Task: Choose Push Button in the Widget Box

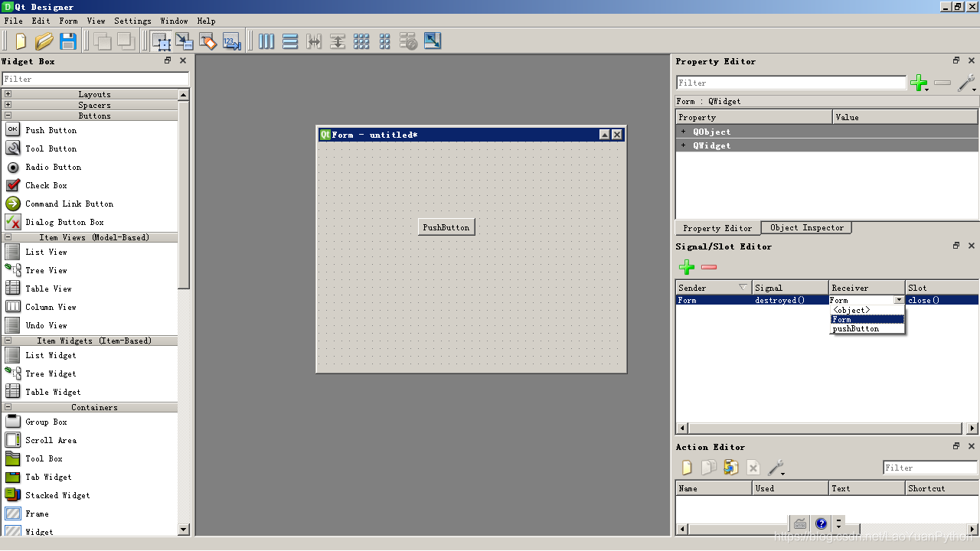Action: [51, 130]
